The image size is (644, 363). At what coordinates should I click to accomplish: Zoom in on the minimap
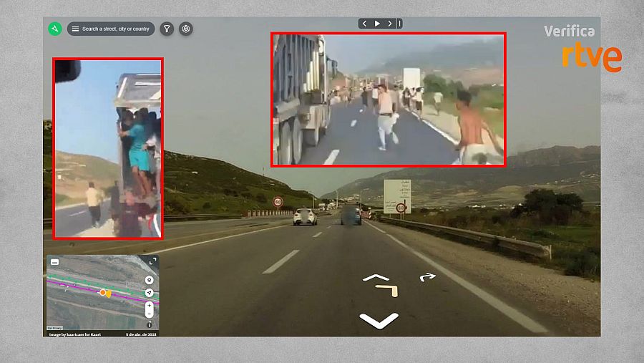click(x=149, y=306)
